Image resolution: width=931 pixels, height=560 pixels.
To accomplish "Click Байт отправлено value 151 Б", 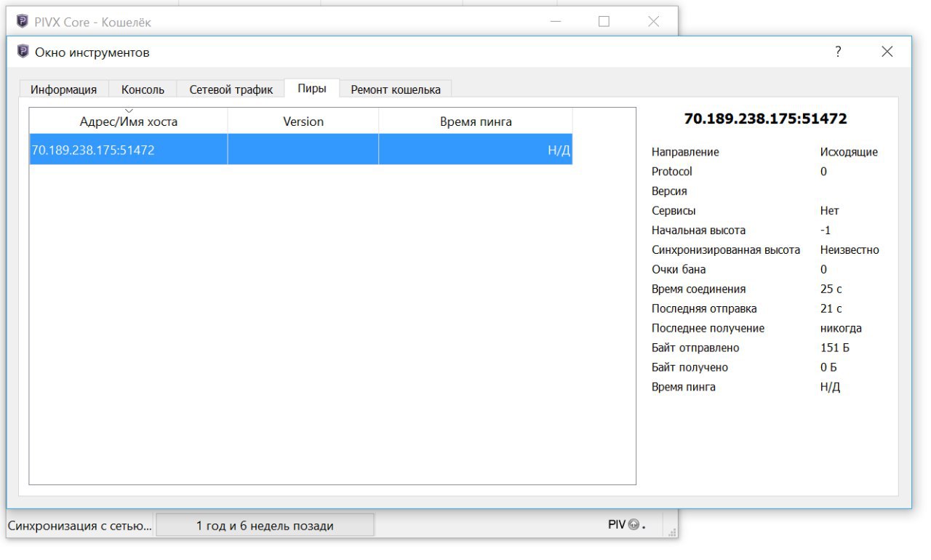I will pyautogui.click(x=834, y=348).
